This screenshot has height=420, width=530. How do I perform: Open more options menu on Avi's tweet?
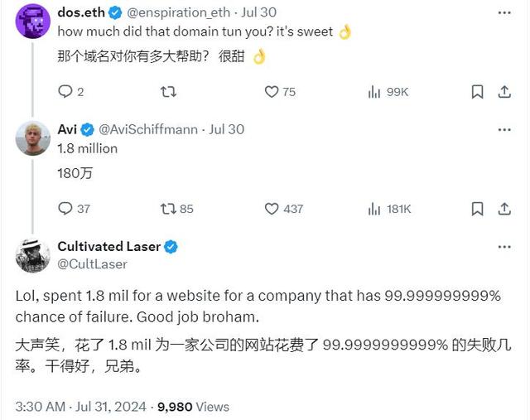[x=503, y=129]
